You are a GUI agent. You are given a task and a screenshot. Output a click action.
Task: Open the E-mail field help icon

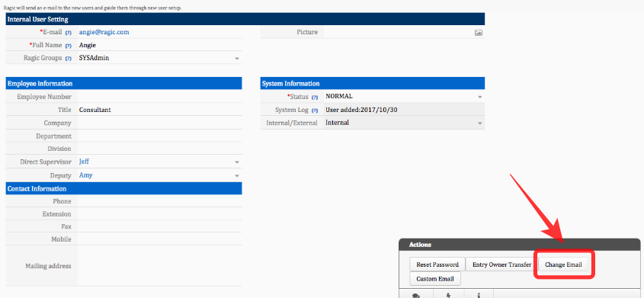tap(68, 33)
